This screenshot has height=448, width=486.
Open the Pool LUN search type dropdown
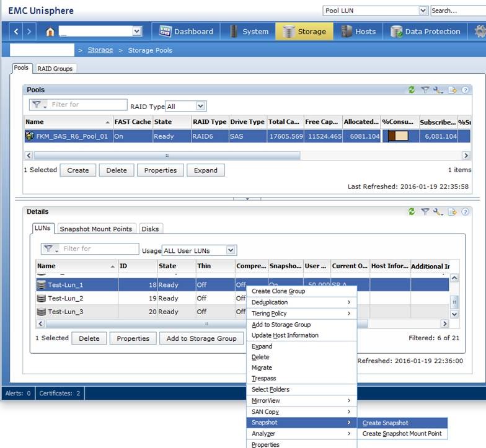point(423,11)
